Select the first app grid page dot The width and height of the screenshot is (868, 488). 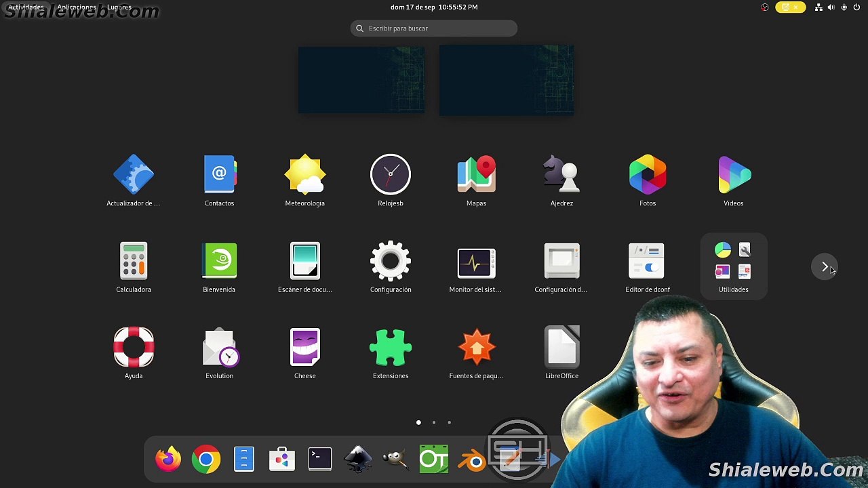(418, 422)
